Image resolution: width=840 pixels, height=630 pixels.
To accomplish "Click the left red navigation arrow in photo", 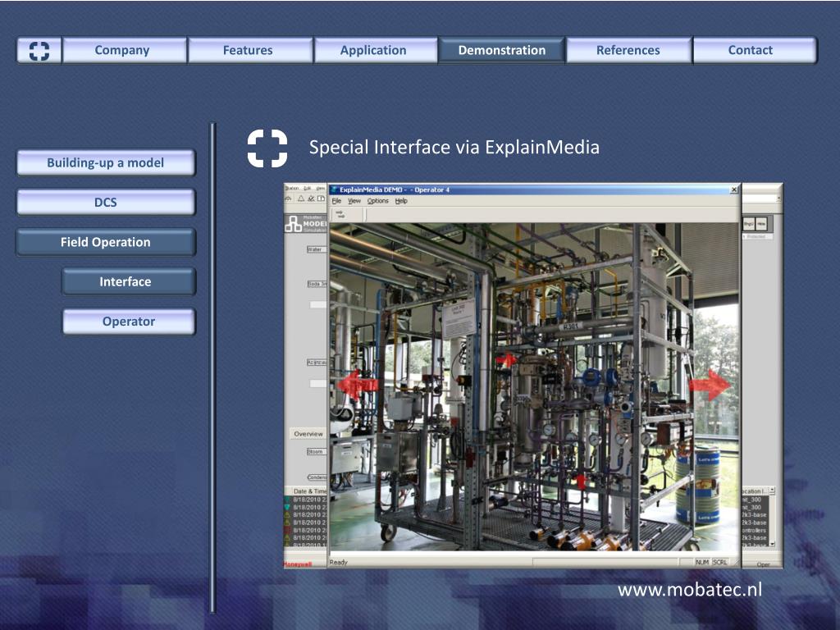I will tap(356, 384).
